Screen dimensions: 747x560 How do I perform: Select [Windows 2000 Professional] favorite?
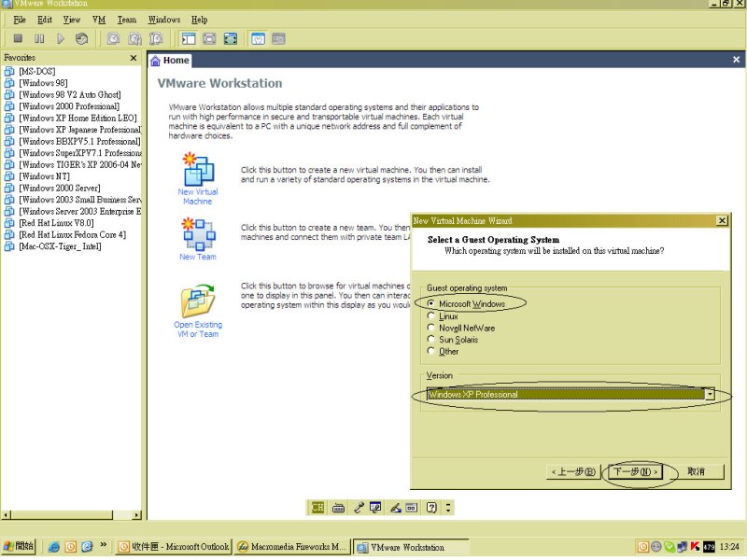[x=69, y=106]
